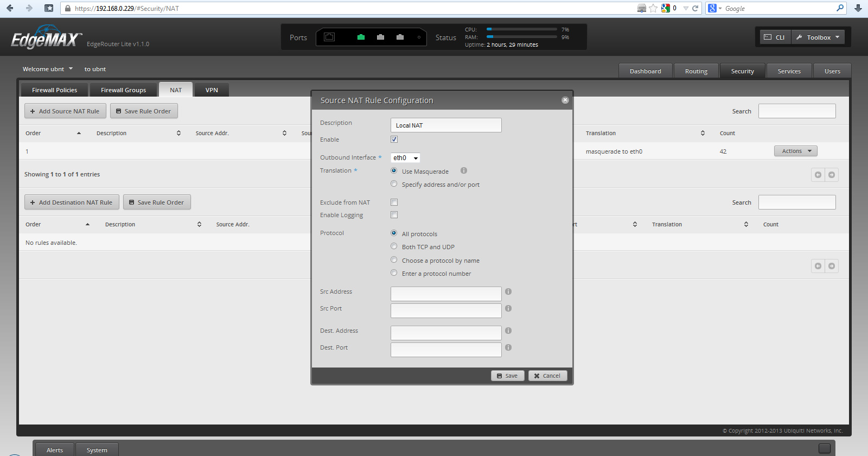Cancel the Source NAT rule dialog
Screen dimensions: 868x456
point(547,376)
